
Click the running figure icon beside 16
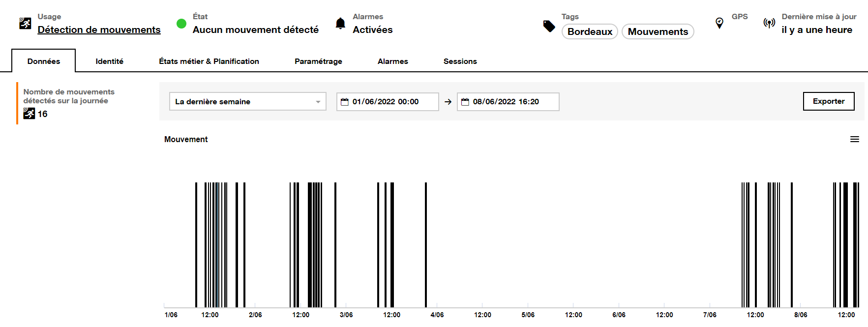pyautogui.click(x=29, y=114)
